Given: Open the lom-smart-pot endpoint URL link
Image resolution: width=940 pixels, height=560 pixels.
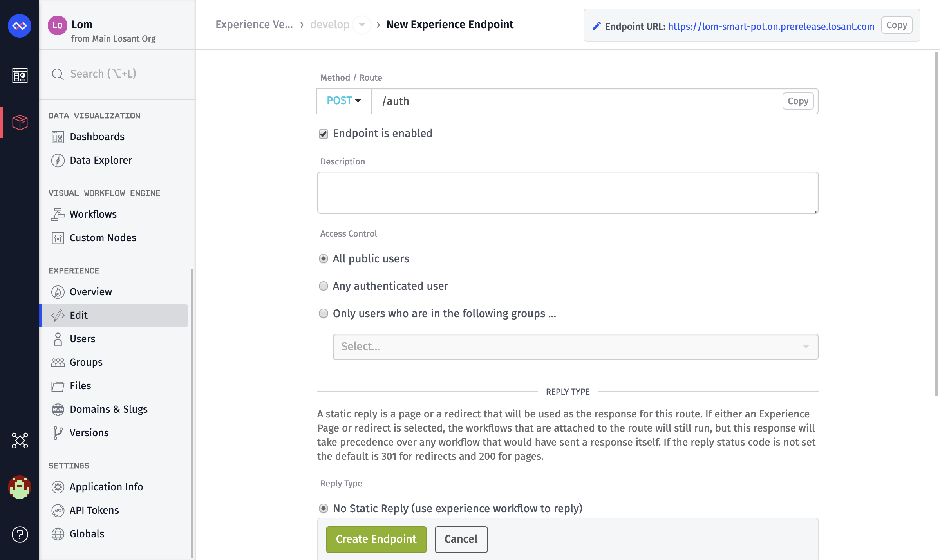Looking at the screenshot, I should point(771,27).
